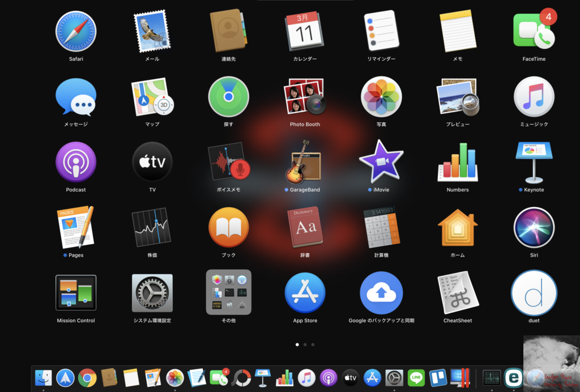Launch Trello from the Dock

[438, 378]
